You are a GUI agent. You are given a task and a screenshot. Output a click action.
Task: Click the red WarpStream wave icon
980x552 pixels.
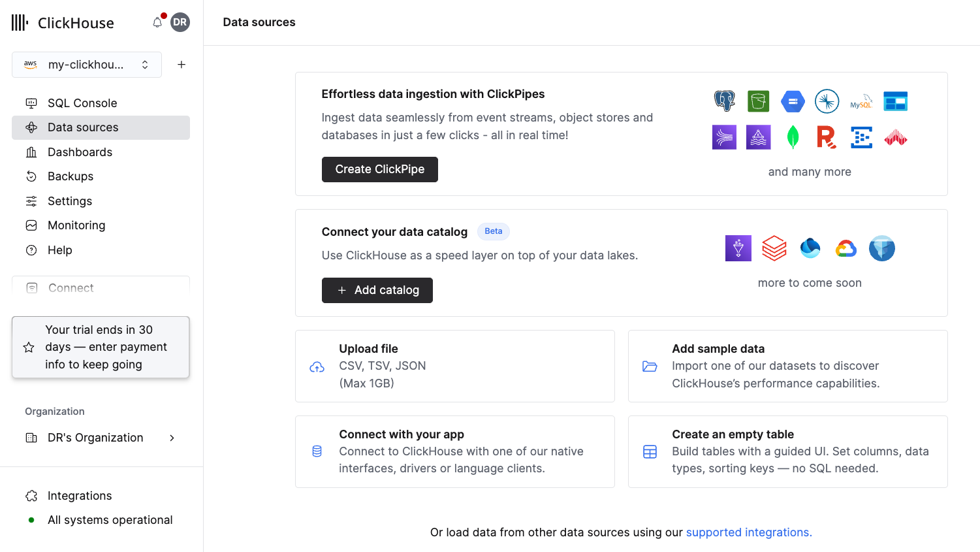point(896,137)
